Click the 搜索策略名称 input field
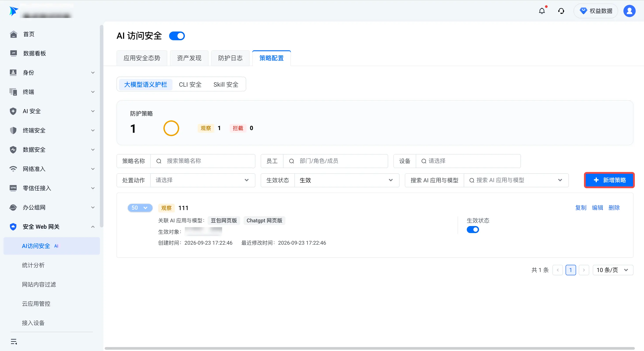This screenshot has height=351, width=644. 203,161
